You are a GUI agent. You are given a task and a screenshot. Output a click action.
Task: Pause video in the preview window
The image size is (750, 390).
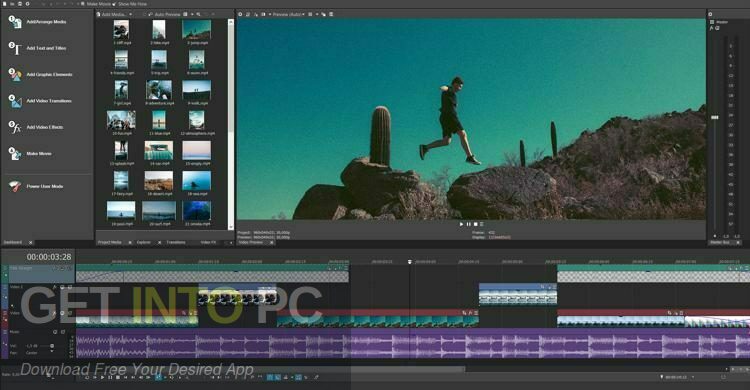pos(468,224)
